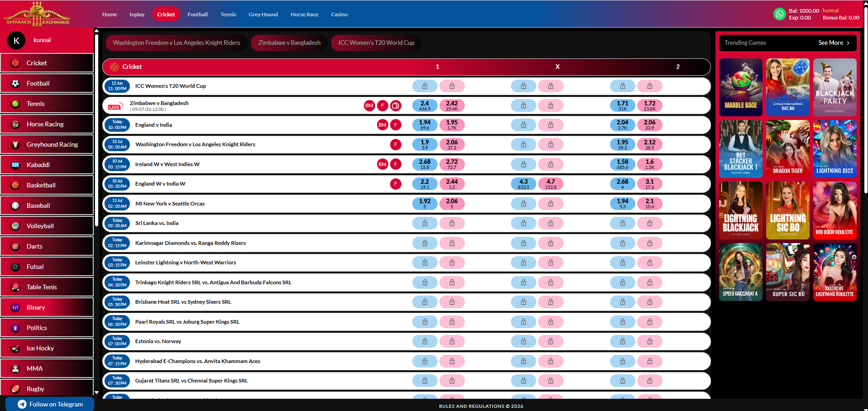Click Follow on Telegram button
This screenshot has width=868, height=411.
(50, 404)
